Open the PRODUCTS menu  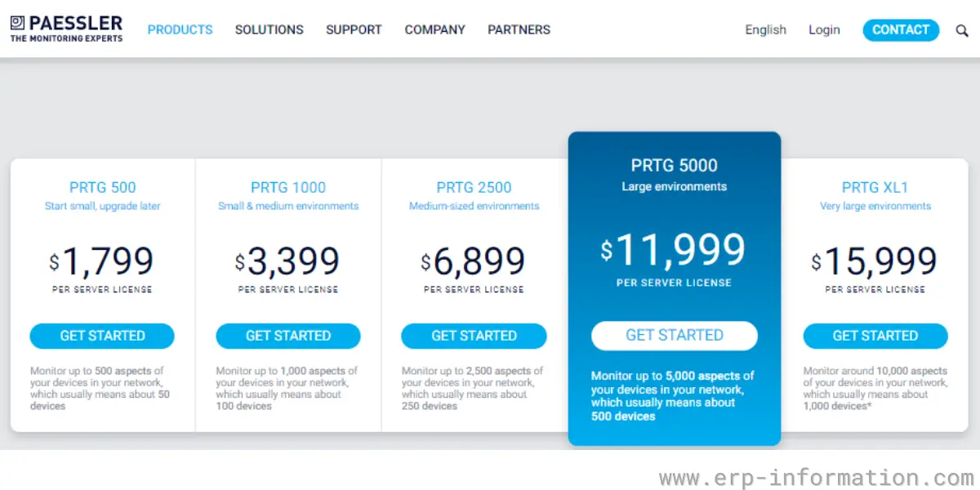[x=180, y=29]
